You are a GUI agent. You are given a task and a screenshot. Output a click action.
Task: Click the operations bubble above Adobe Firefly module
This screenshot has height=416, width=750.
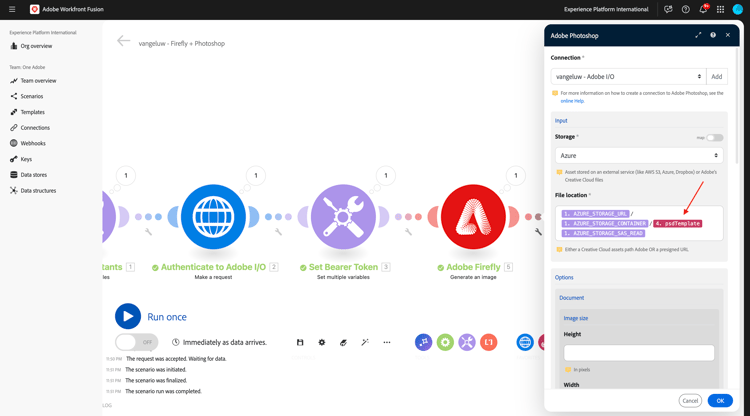(516, 175)
